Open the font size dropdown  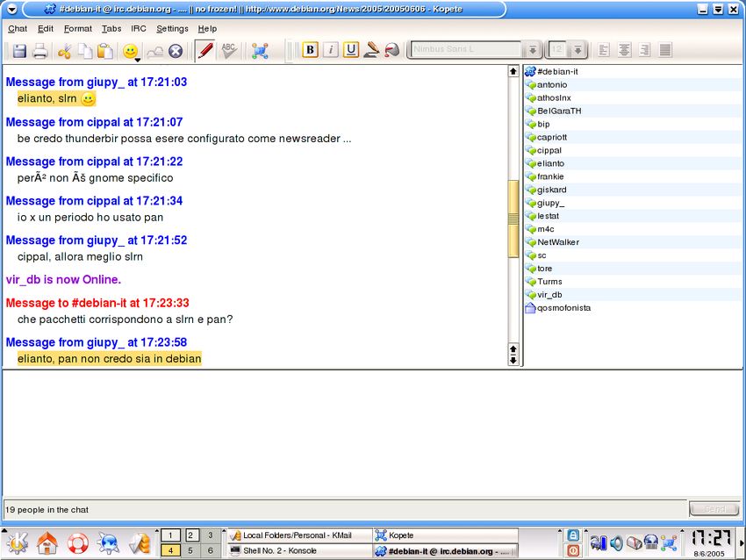point(577,50)
